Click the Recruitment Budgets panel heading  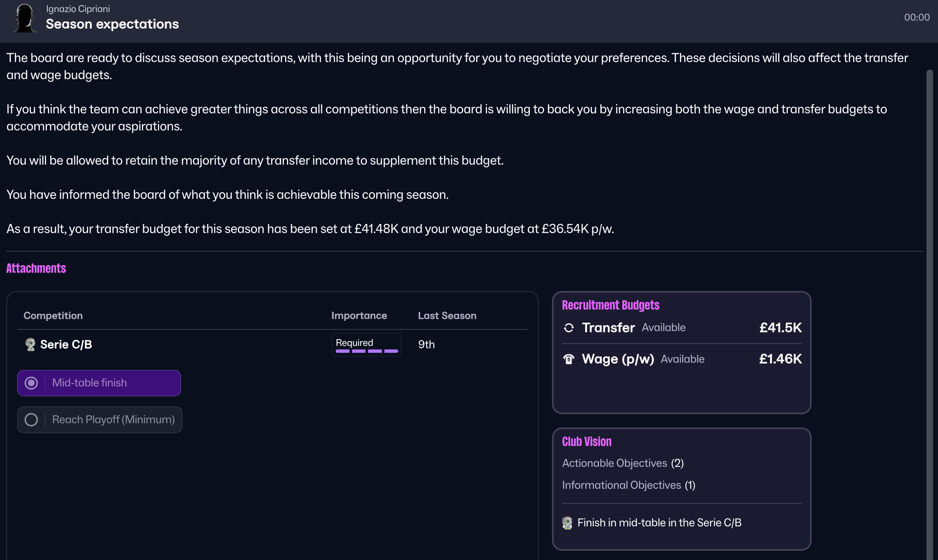[610, 305]
